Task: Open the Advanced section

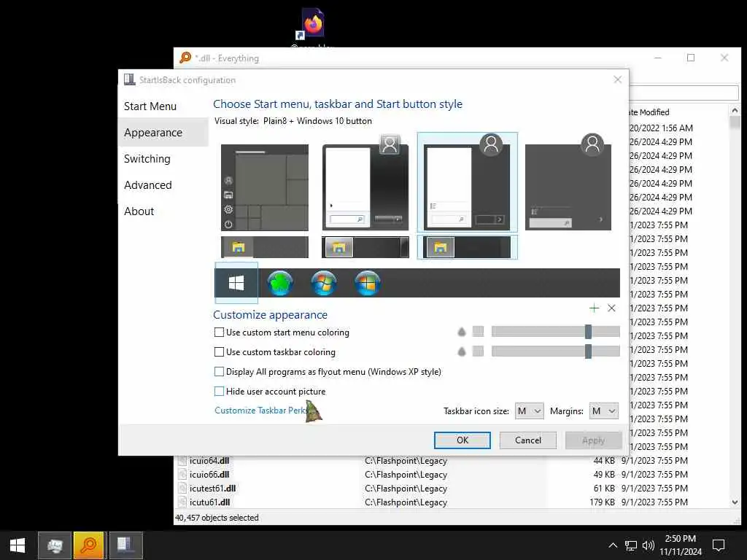Action: (x=147, y=184)
